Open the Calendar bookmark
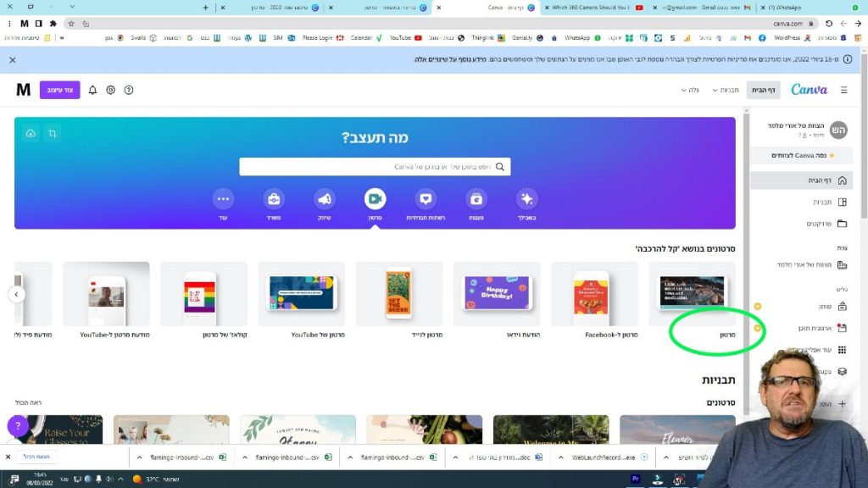The width and height of the screenshot is (868, 488). pyautogui.click(x=365, y=37)
